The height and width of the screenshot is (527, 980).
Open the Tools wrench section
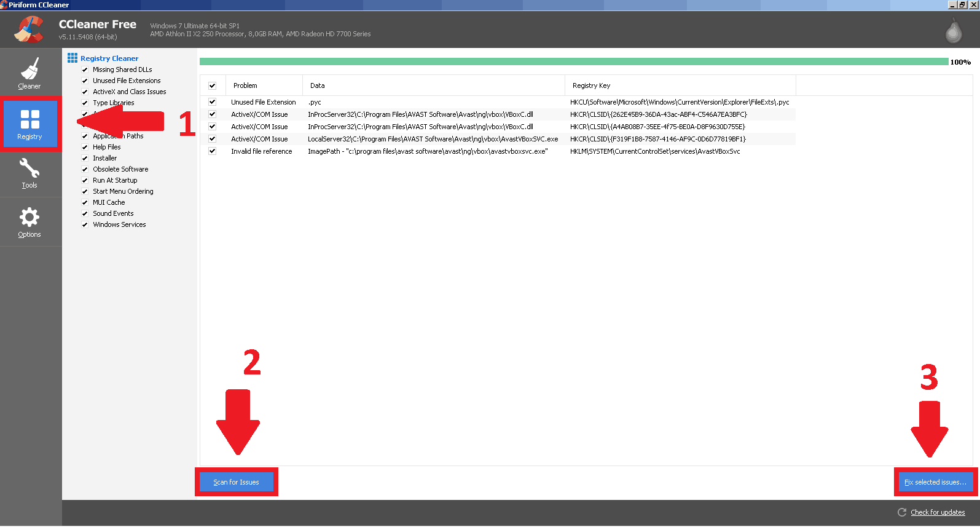[29, 173]
